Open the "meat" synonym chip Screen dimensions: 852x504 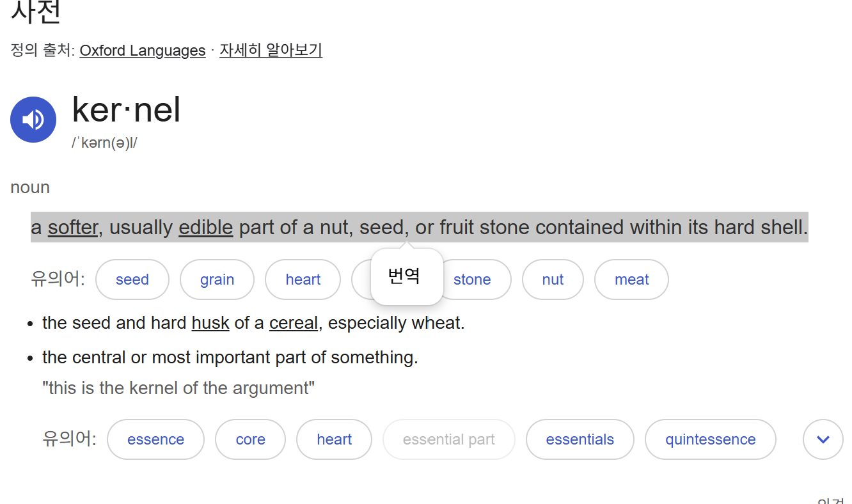[x=631, y=280]
